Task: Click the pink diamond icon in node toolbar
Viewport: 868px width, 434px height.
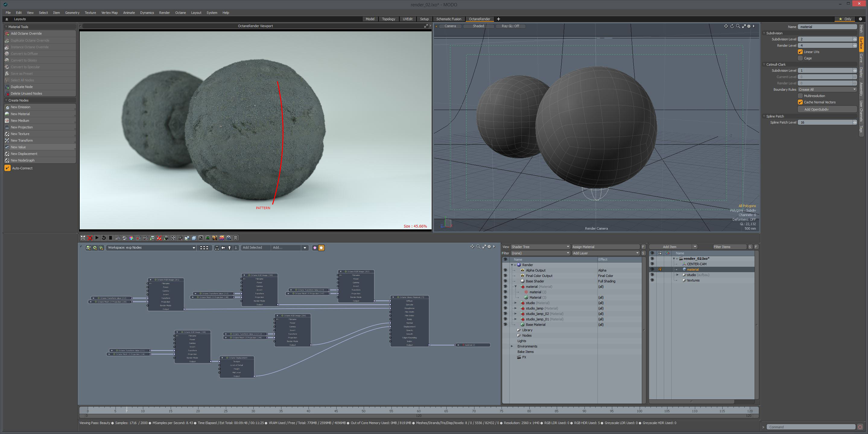Action: click(315, 248)
